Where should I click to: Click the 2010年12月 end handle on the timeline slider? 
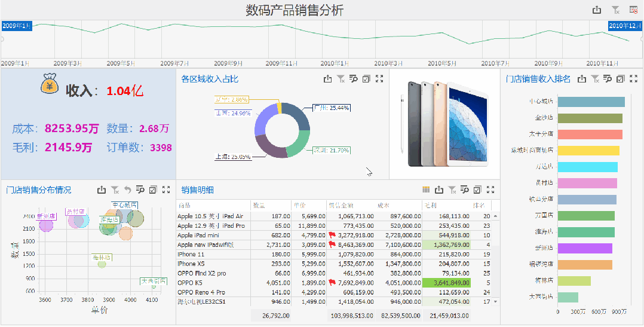tap(625, 26)
